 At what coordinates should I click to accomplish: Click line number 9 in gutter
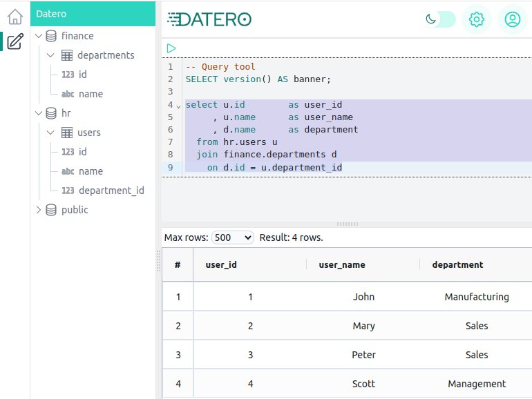[x=171, y=168]
